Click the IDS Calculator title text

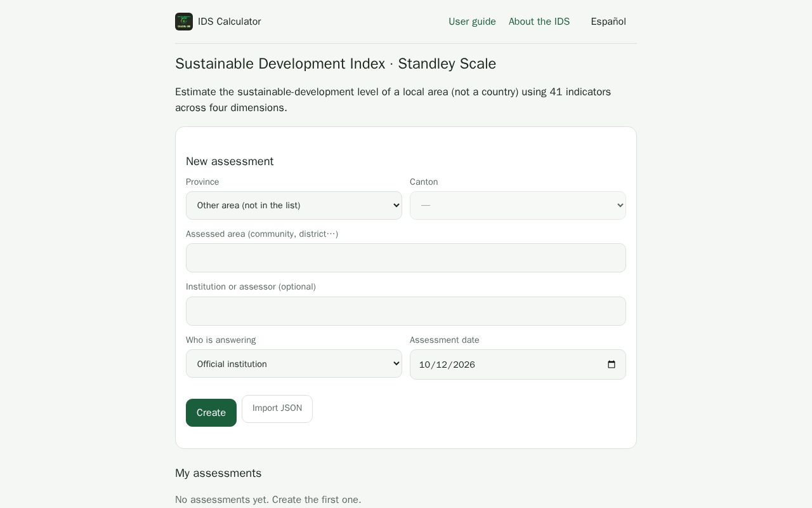point(230,22)
